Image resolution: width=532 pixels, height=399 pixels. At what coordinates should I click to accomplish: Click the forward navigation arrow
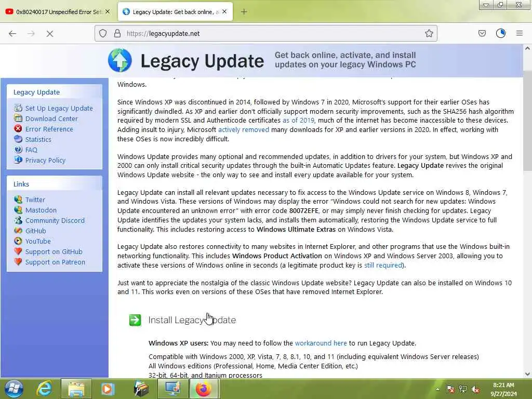(x=31, y=33)
